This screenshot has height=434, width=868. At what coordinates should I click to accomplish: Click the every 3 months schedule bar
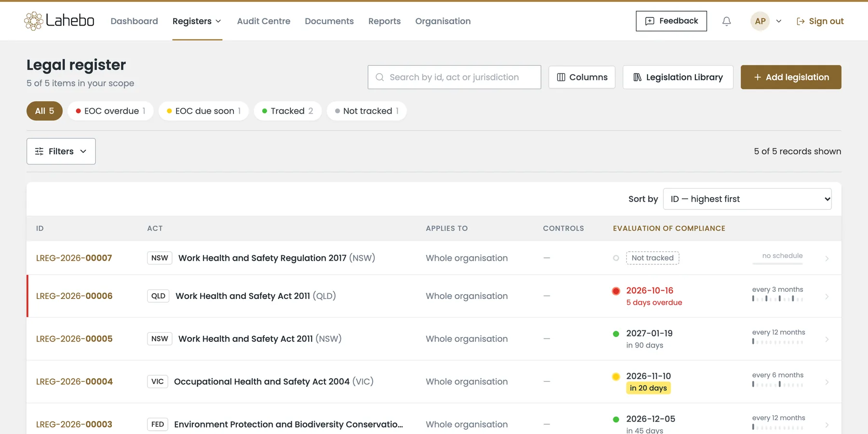777,299
